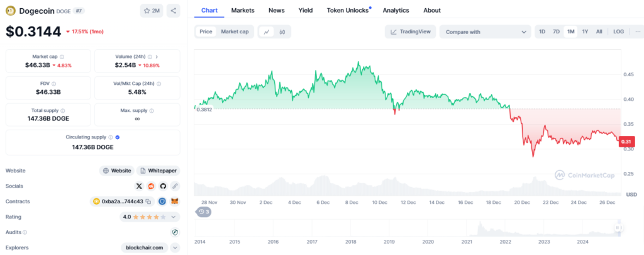Add Dogecoin to watchlist with star button

pos(152,11)
